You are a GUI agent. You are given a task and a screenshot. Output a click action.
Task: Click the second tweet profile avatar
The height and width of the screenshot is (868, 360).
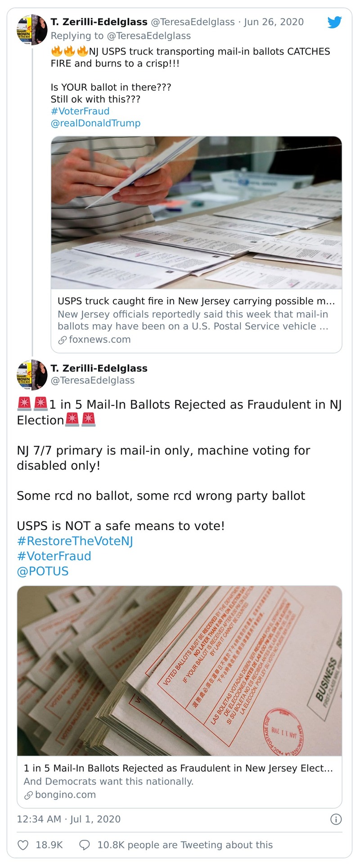(x=32, y=375)
